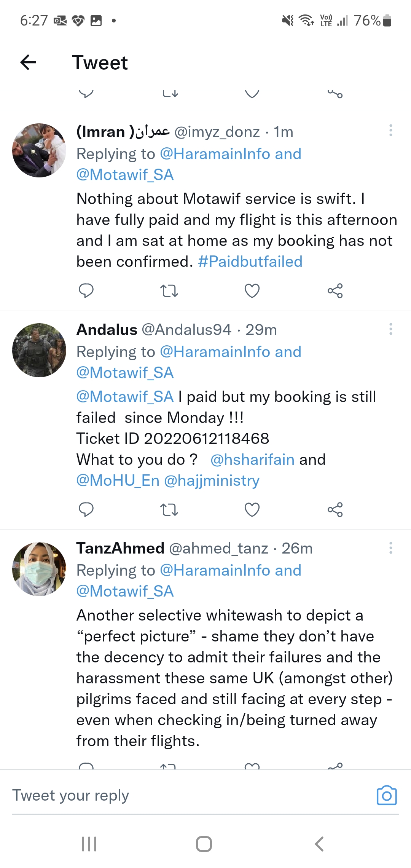Reply to Imran's tweet via comment icon
This screenshot has height=868, width=411.
[86, 291]
